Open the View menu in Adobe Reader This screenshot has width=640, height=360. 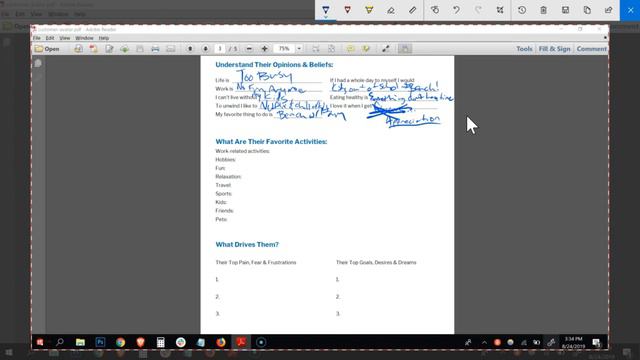pyautogui.click(x=64, y=38)
